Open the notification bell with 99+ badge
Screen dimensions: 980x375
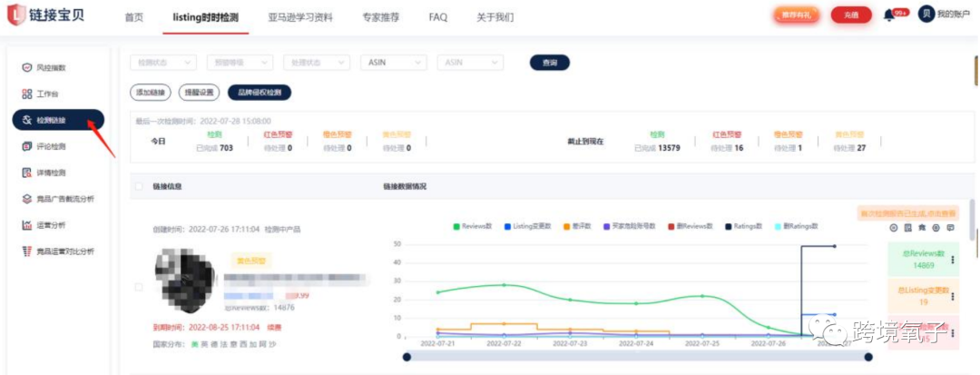(888, 15)
